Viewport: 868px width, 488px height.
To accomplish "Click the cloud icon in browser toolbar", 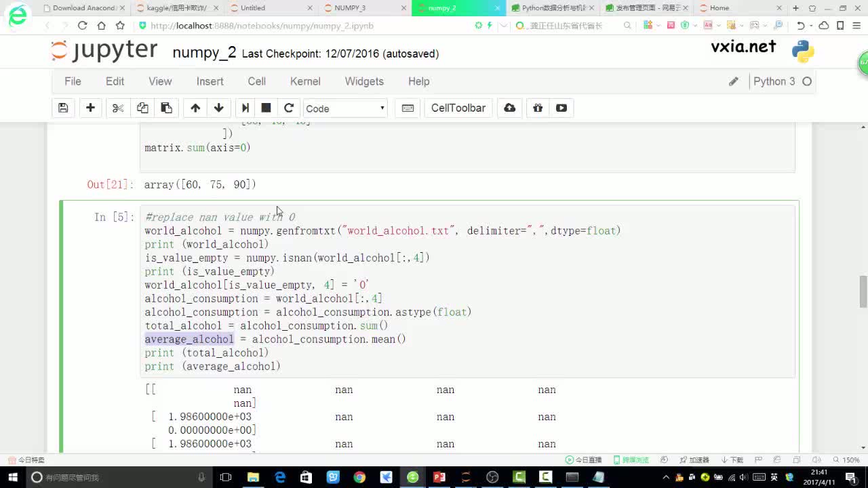I will pos(824,25).
